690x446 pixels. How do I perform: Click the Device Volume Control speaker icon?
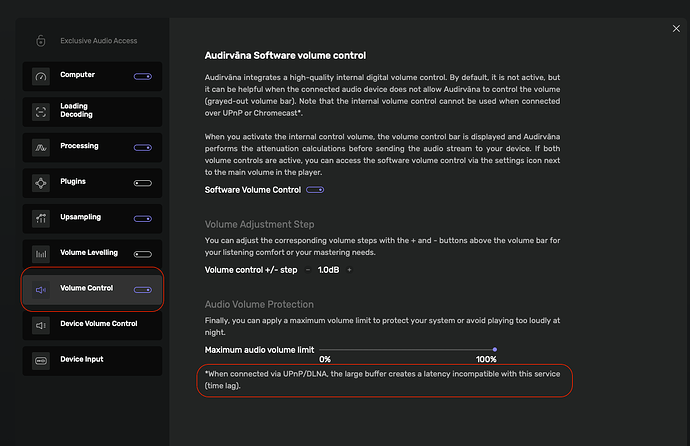(x=41, y=325)
